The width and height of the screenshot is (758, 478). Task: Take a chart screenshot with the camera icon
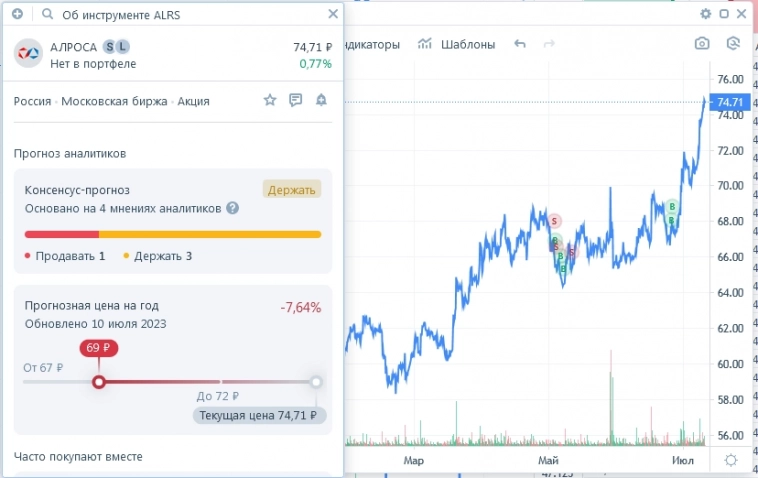tap(702, 44)
